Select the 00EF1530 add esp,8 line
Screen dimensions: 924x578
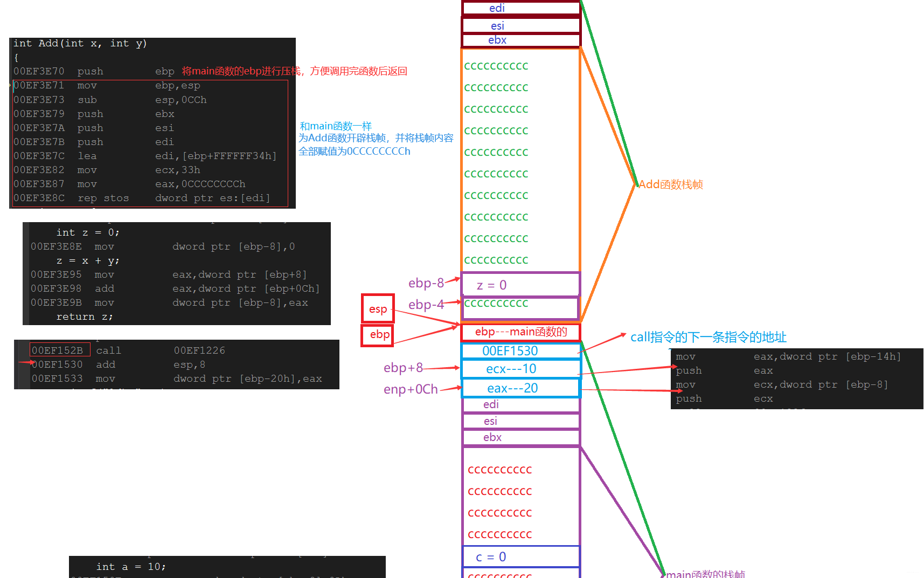pos(118,364)
